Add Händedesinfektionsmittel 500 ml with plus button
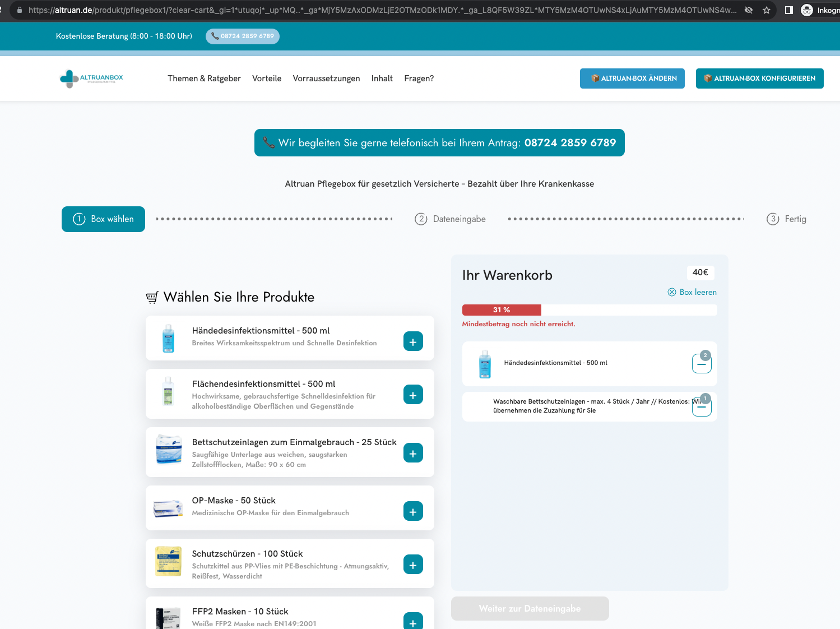This screenshot has height=629, width=840. [x=413, y=341]
